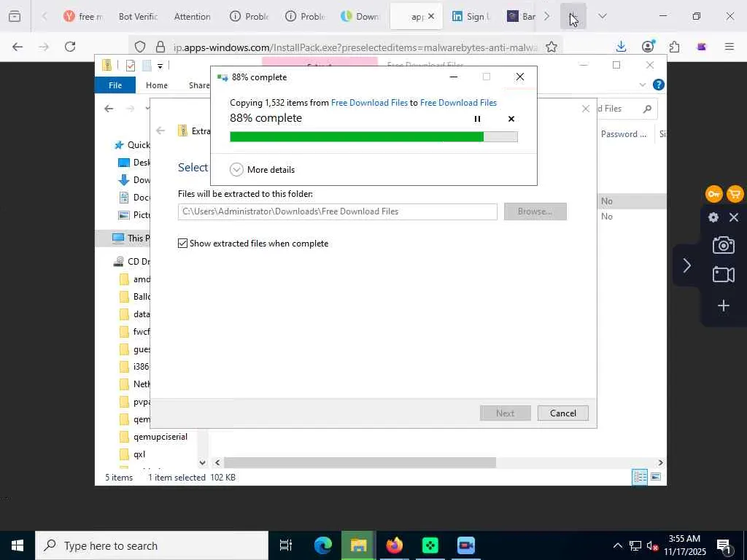Viewport: 747px width, 560px height.
Task: Click Cancel in the extract wizard
Action: (x=562, y=413)
